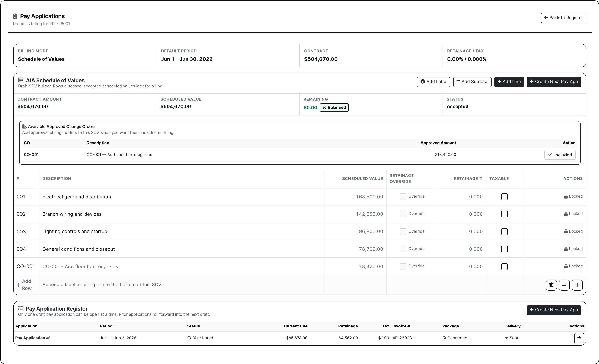Click the Pay Application Register list icon
Viewport: 599px width, 364px height.
coord(21,308)
